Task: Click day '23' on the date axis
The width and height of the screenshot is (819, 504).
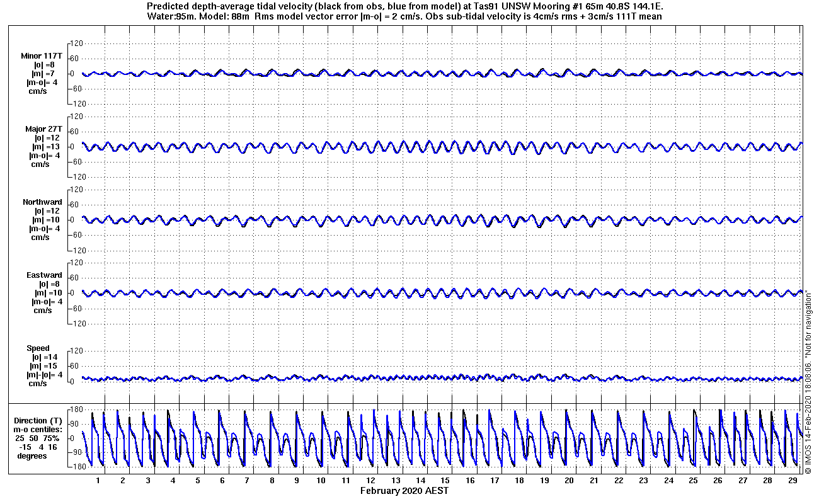Action: (643, 481)
